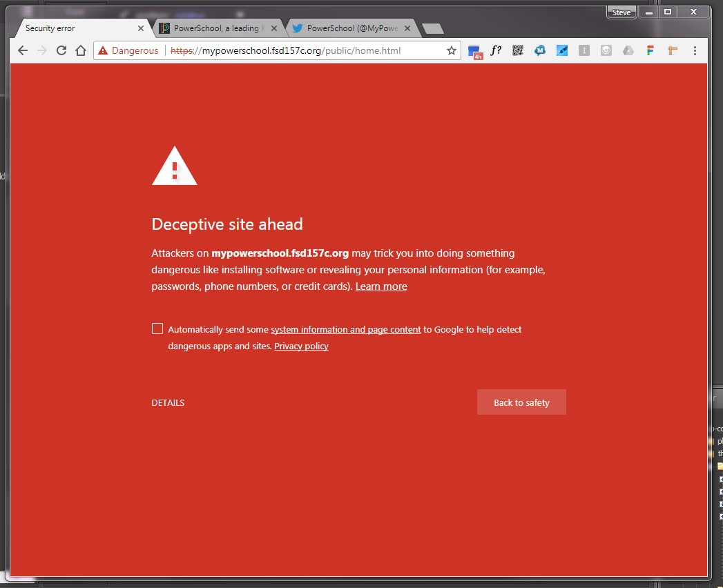Open Chrome's three-dot menu
This screenshot has height=588, width=723.
tap(695, 50)
